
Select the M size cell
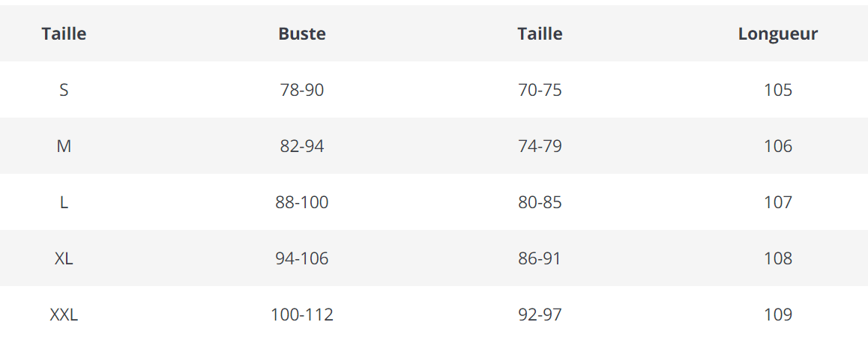click(64, 146)
